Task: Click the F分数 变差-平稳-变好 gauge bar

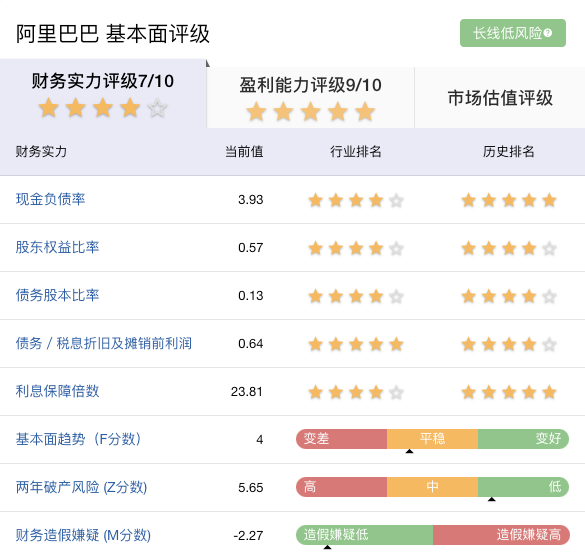Action: (432, 439)
